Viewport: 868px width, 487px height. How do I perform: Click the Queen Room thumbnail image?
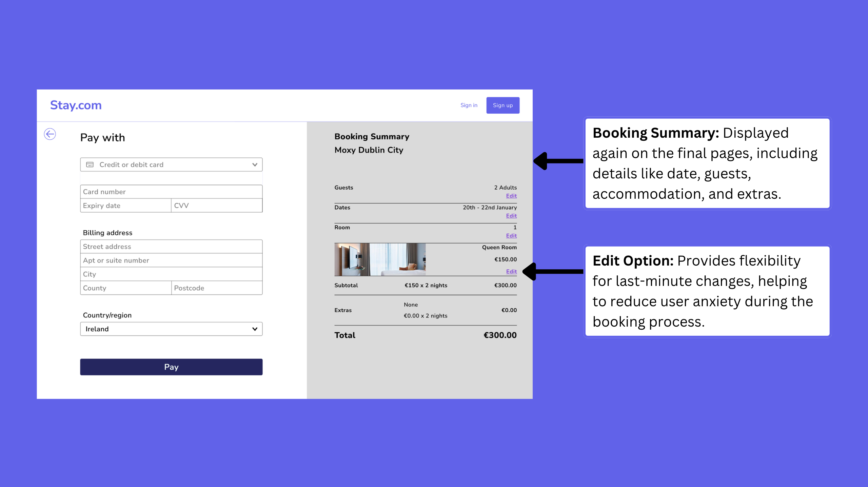point(380,259)
